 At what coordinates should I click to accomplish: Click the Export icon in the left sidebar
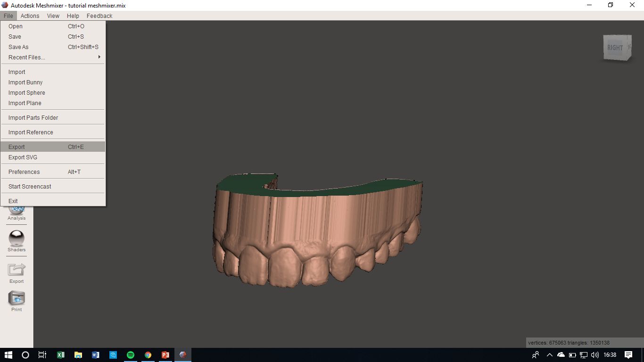click(17, 270)
